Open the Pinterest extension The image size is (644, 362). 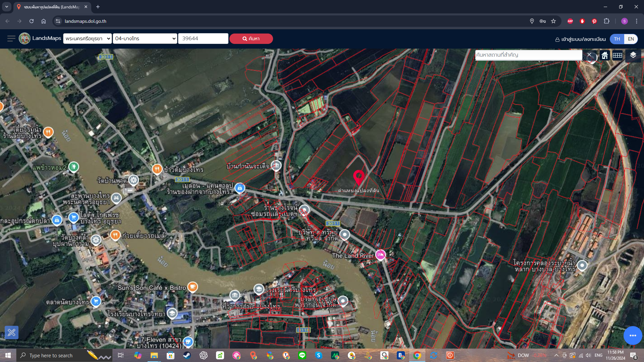click(594, 21)
